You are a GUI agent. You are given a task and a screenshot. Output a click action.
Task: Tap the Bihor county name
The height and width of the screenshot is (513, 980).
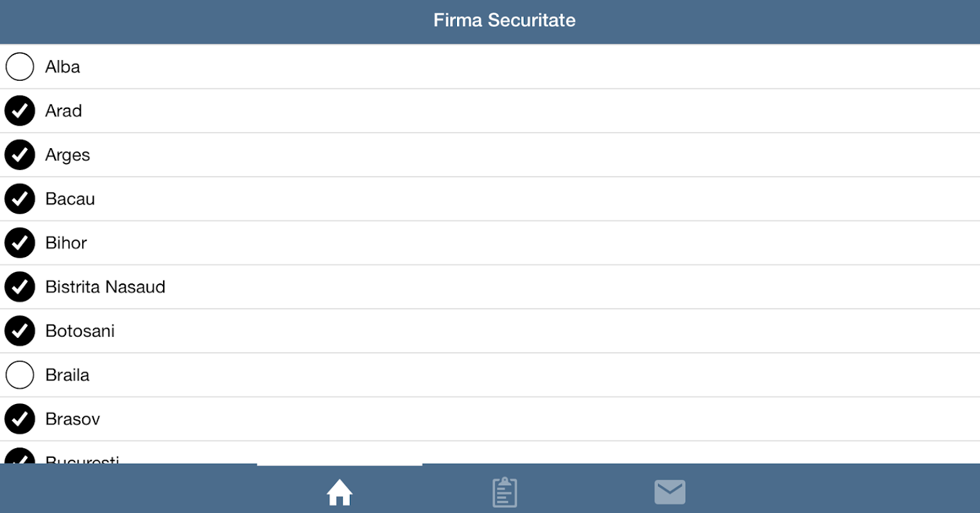click(x=66, y=243)
